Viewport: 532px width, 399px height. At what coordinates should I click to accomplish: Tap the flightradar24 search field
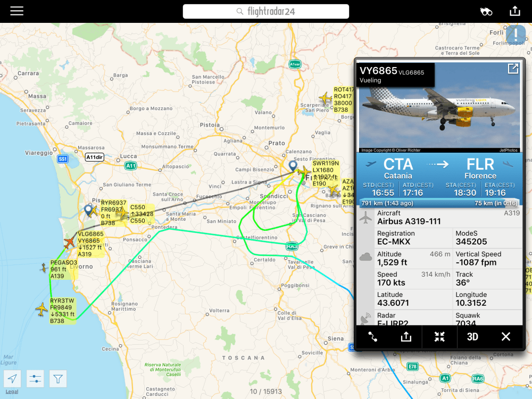265,12
